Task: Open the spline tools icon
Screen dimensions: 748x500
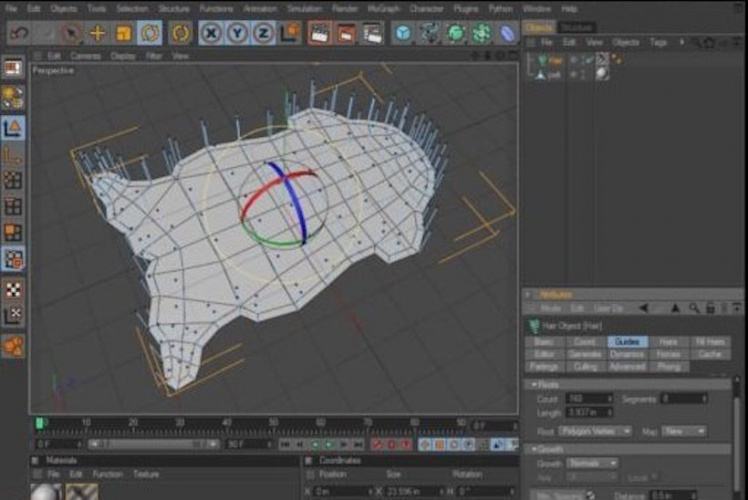Action: pos(430,33)
